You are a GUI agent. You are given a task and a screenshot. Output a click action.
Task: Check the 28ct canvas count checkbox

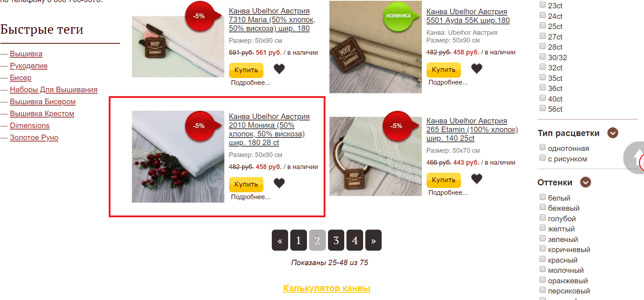543,46
